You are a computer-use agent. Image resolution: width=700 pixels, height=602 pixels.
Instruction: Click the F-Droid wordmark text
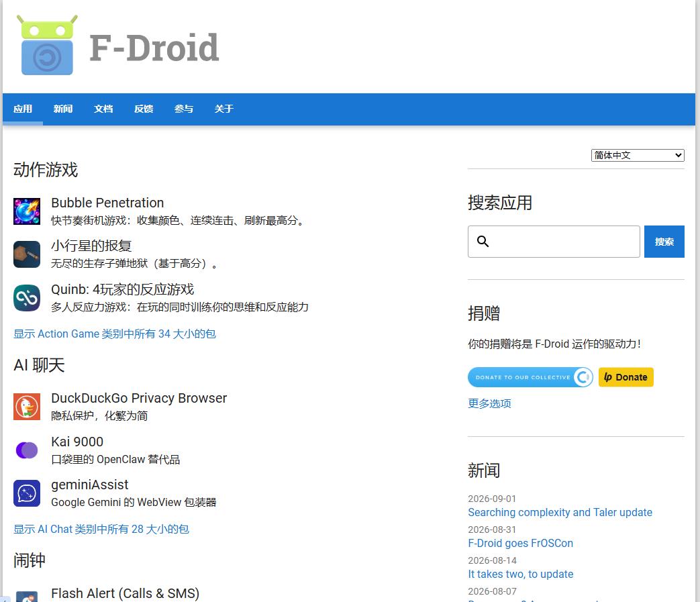click(154, 48)
